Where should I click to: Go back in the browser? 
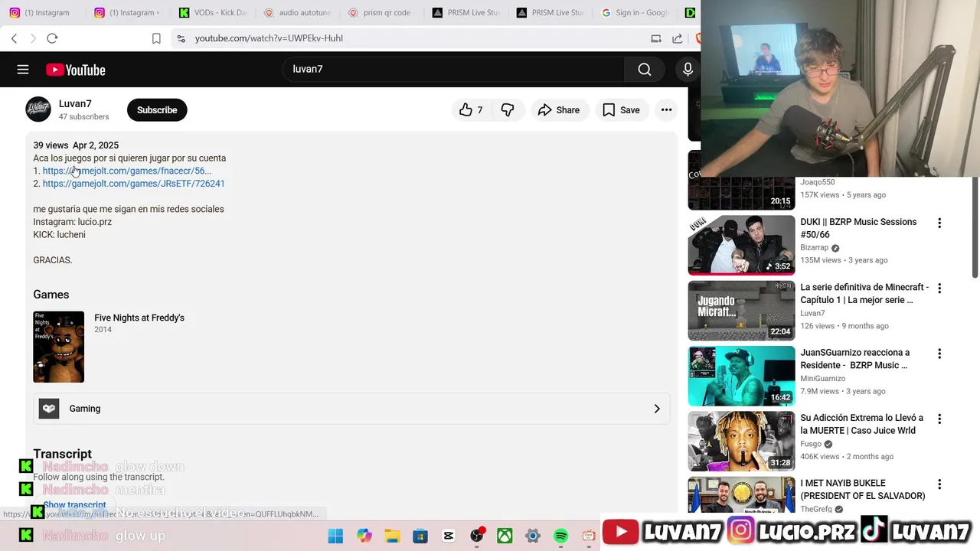[14, 38]
